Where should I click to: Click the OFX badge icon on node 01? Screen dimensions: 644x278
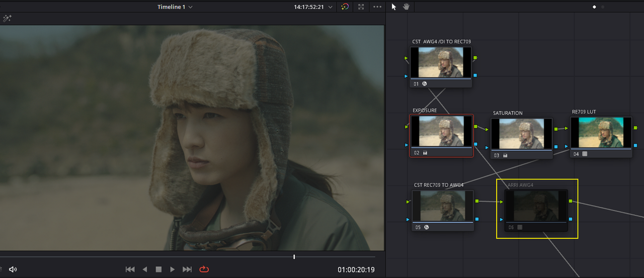pyautogui.click(x=425, y=84)
